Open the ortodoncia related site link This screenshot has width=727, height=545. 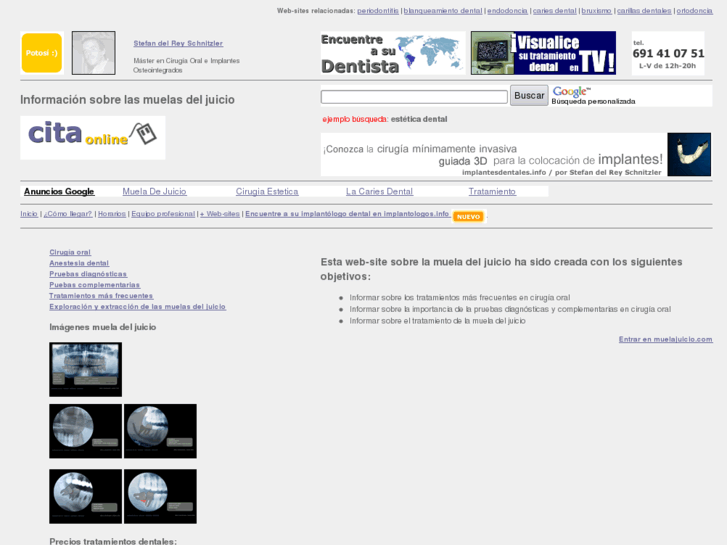(695, 11)
